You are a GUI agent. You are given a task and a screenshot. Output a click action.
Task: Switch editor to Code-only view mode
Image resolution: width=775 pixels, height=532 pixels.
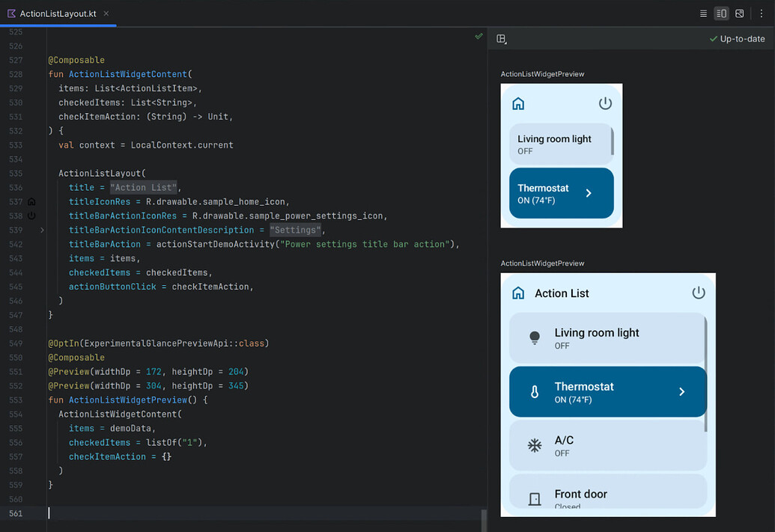(x=702, y=13)
